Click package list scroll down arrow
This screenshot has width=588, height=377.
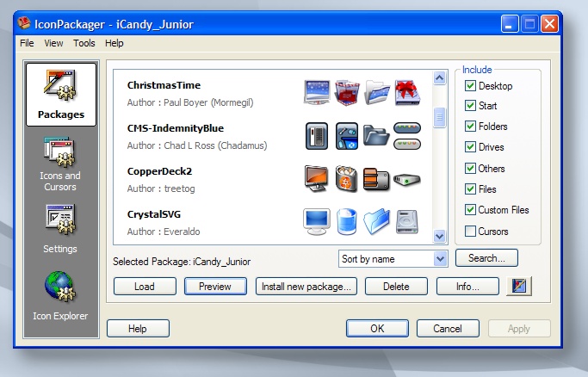(x=440, y=236)
